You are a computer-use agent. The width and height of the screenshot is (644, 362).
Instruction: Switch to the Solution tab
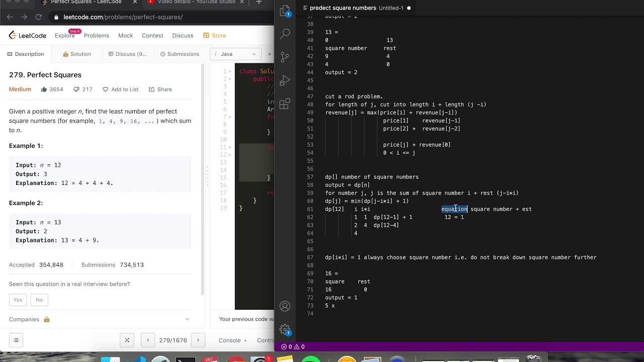click(x=77, y=54)
